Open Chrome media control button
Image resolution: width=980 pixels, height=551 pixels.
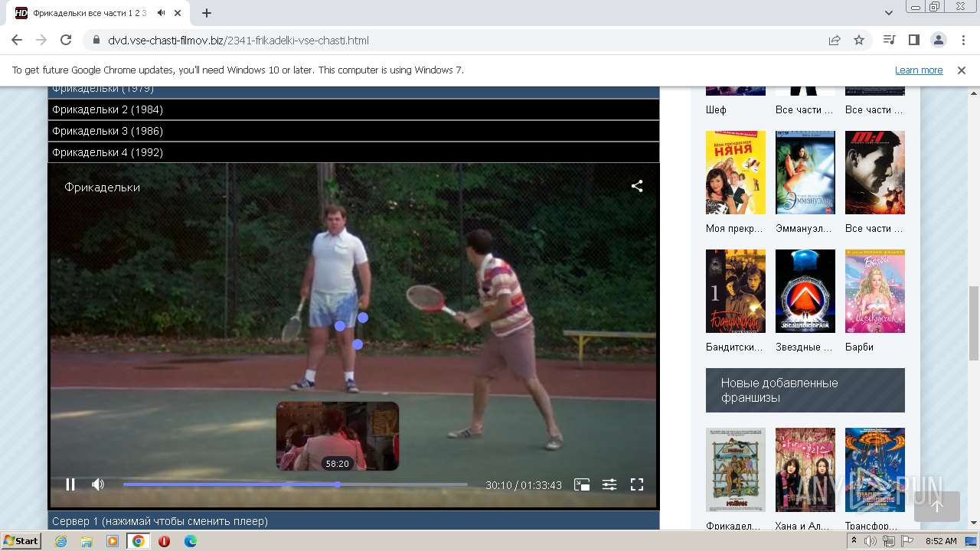[x=889, y=40]
